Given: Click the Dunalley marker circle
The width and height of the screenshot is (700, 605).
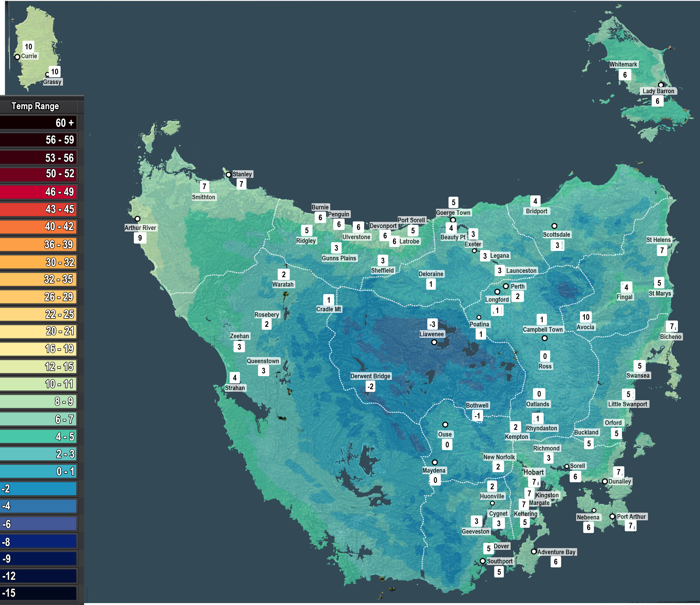Looking at the screenshot, I should coord(605,481).
